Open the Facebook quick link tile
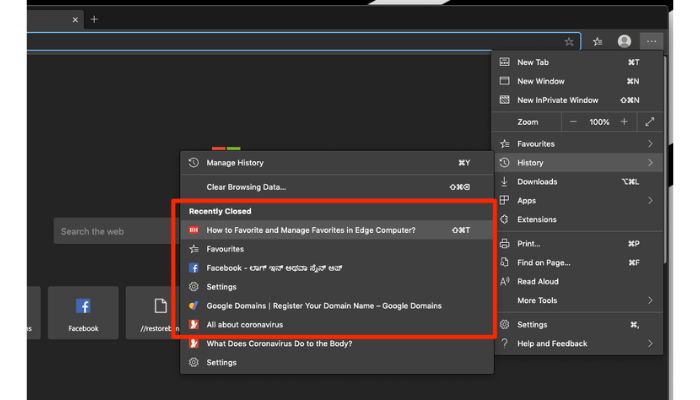This screenshot has height=400, width=700. (x=83, y=313)
